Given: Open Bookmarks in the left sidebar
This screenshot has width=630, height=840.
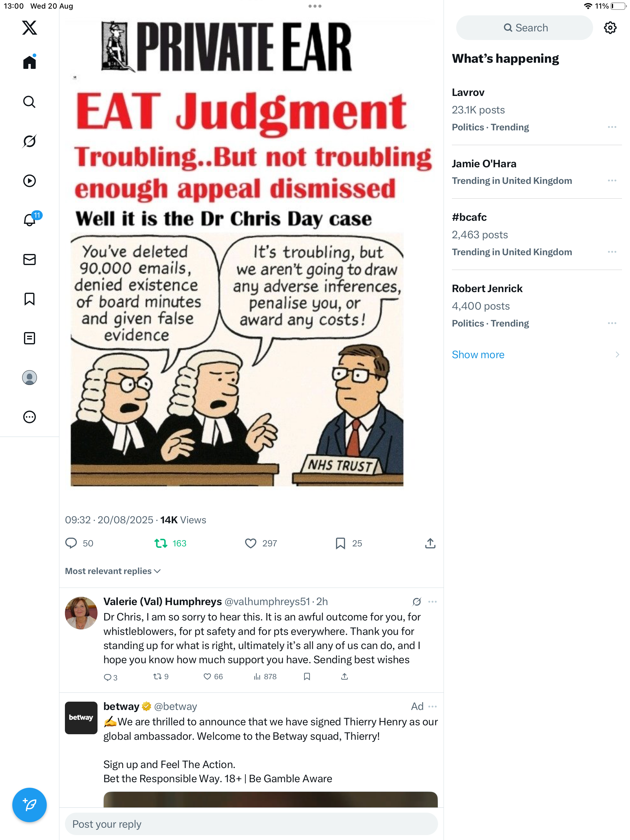Looking at the screenshot, I should click(29, 299).
